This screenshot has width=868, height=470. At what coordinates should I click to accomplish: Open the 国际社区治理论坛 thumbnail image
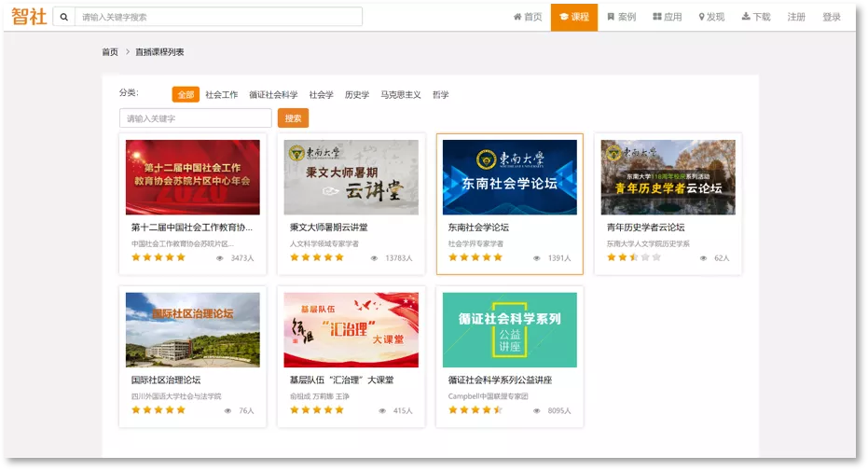pyautogui.click(x=193, y=330)
